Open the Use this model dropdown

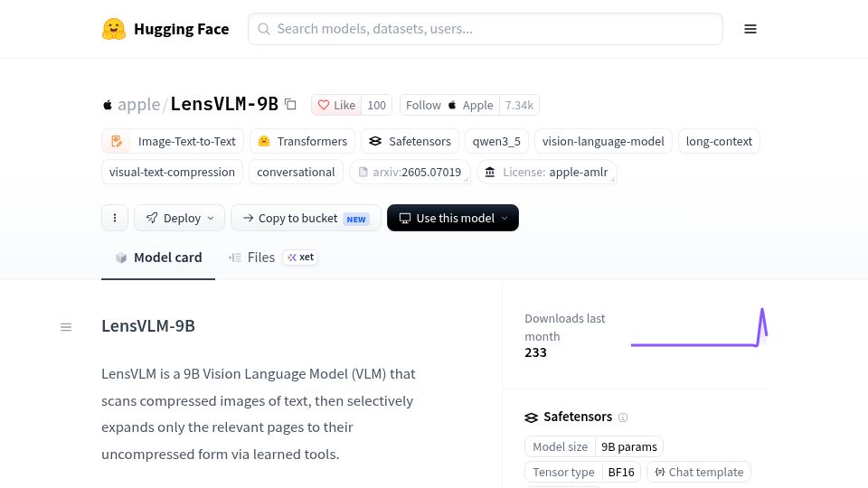tap(453, 218)
